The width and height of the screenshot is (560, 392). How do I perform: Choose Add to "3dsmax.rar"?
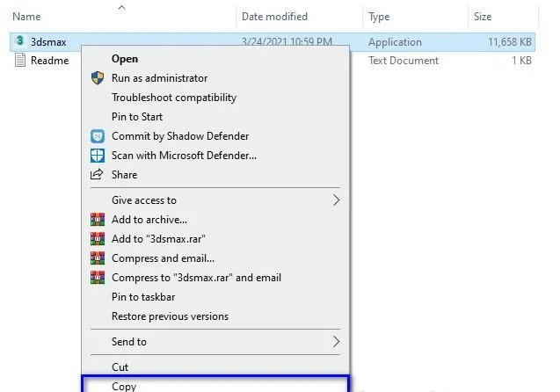pyautogui.click(x=215, y=239)
